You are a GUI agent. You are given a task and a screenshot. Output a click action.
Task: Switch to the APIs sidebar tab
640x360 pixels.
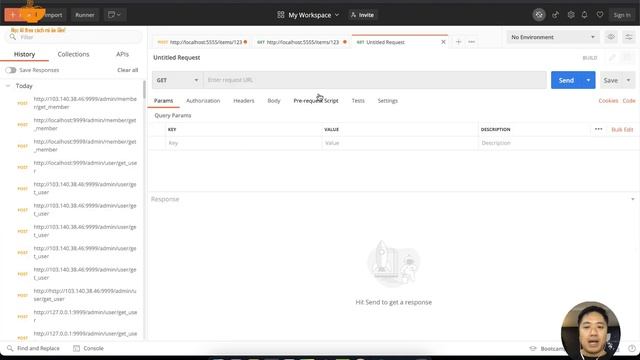point(122,54)
